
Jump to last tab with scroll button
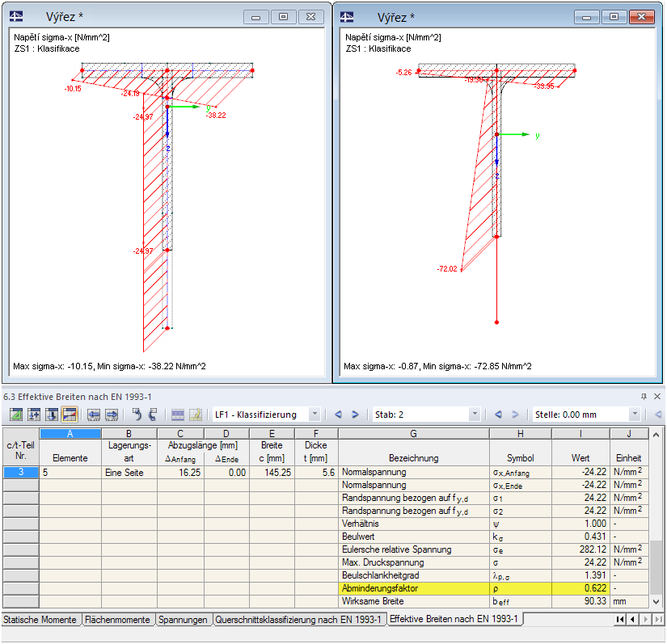658,619
